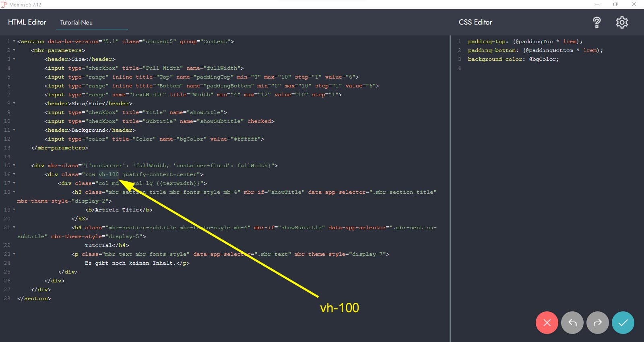Toggle the fold arrow beside line 19

14,210
